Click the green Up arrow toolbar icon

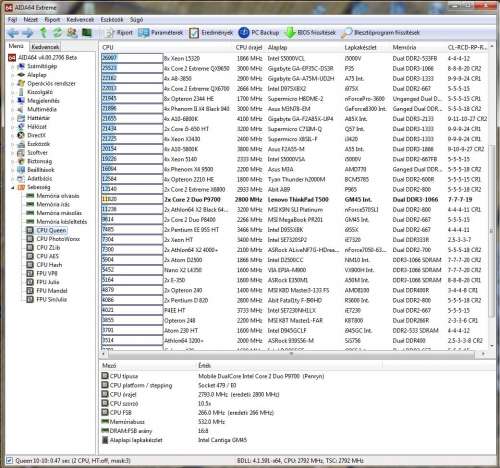[x=43, y=32]
